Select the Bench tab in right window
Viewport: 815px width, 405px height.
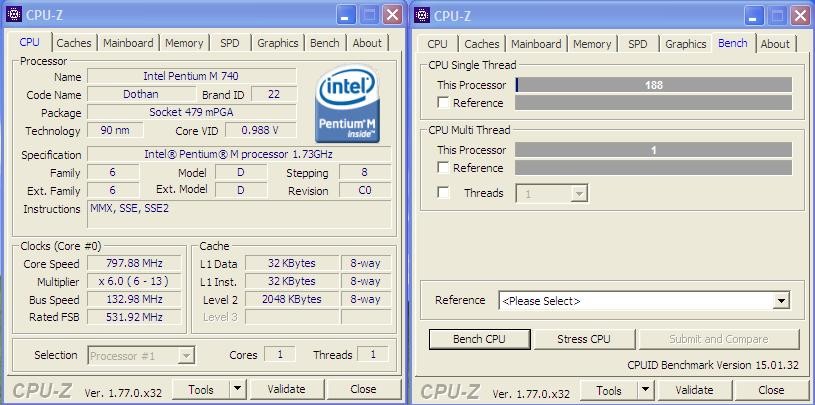pos(733,43)
